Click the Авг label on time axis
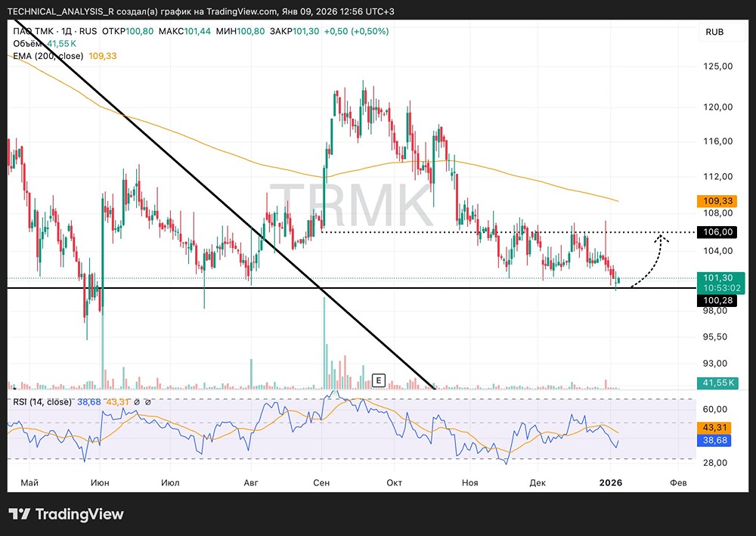The image size is (756, 536). coord(251,482)
